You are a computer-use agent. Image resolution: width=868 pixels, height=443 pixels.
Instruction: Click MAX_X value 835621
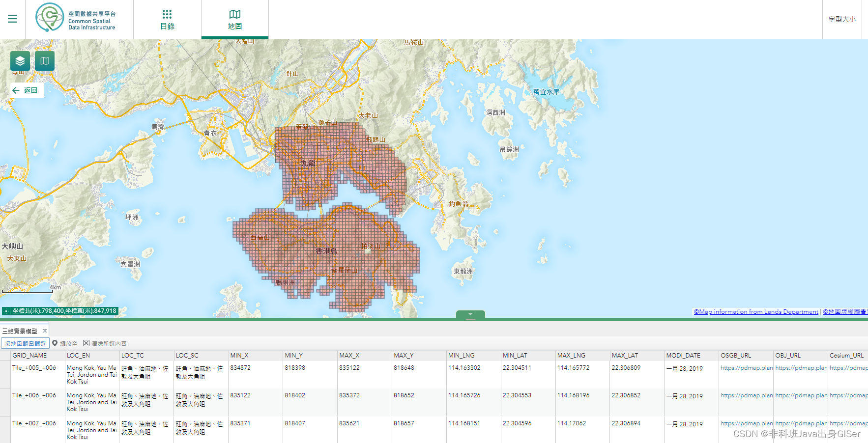[349, 423]
